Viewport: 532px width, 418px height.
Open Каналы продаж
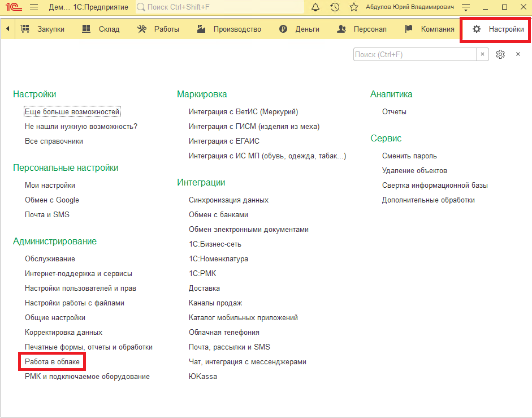215,303
